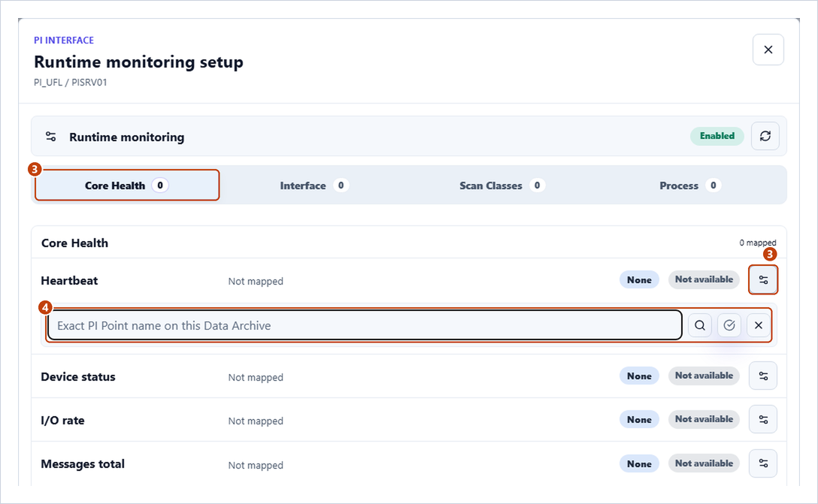Click Not available badge in Messages total row

(x=704, y=463)
